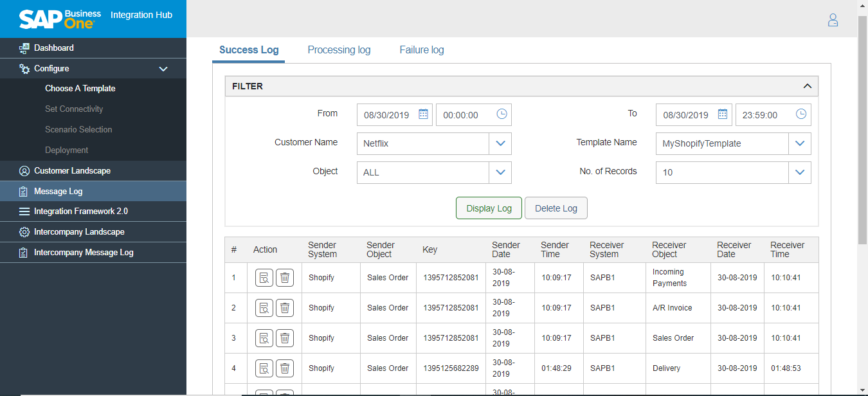
Task: Collapse the FILTER panel
Action: coord(808,85)
